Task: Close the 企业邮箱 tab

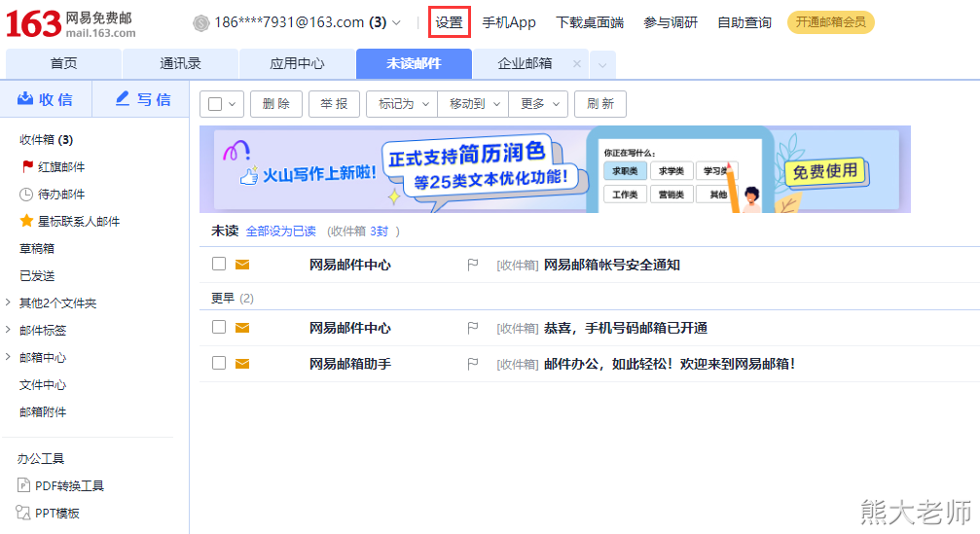Action: click(x=577, y=63)
